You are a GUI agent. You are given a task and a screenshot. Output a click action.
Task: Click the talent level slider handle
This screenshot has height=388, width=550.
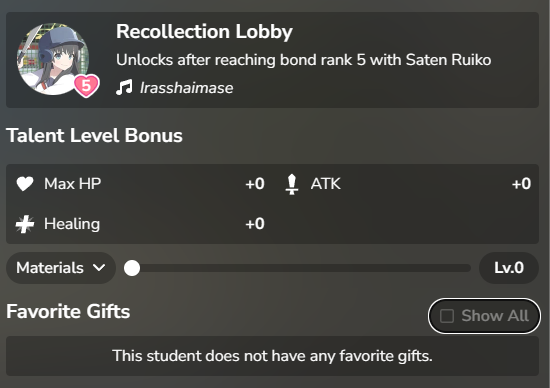click(132, 268)
